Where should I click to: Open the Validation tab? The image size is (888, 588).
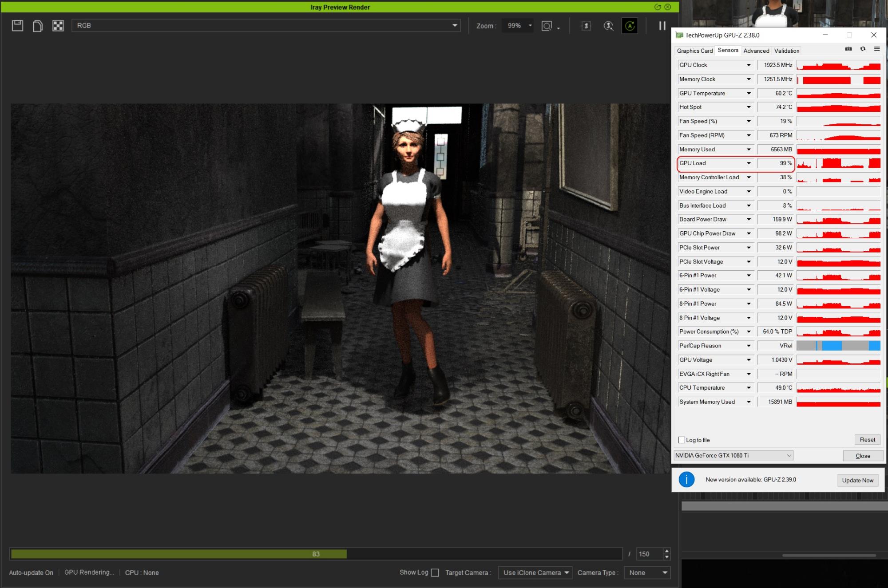786,51
